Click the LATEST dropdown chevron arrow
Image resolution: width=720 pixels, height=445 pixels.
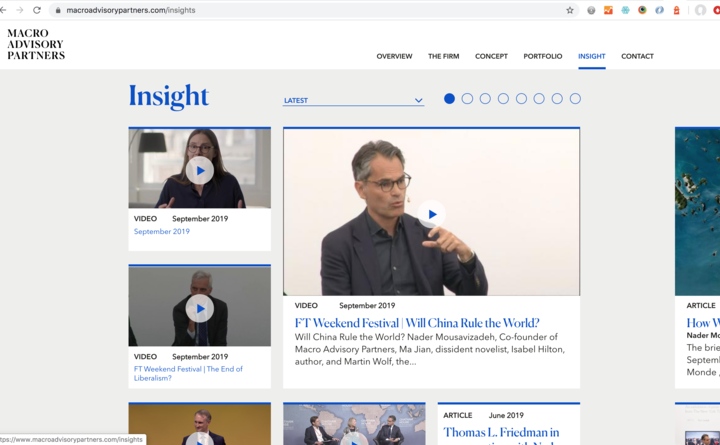[x=418, y=100]
